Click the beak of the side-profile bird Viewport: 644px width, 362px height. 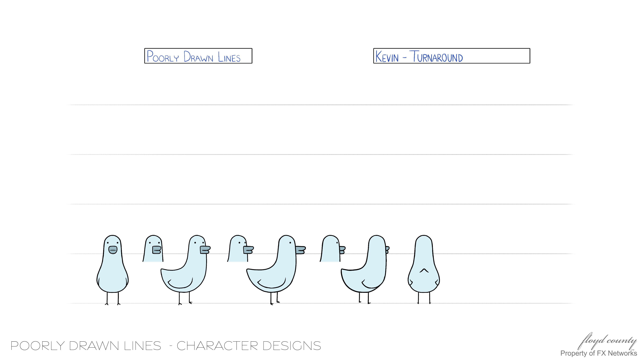[301, 250]
